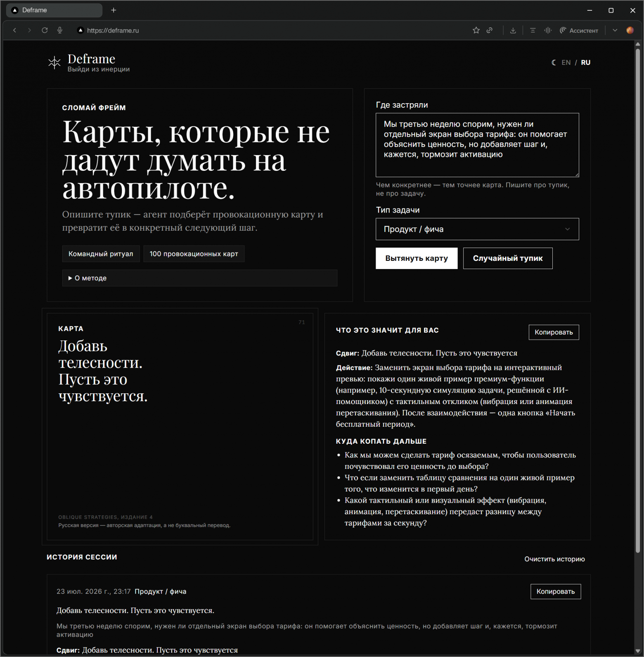
Task: Minimize the browser window
Action: (x=590, y=10)
